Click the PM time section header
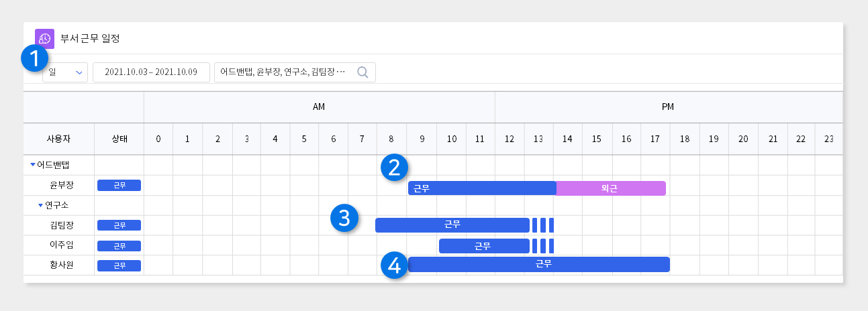Viewport: 868px width, 311px height. (x=669, y=107)
